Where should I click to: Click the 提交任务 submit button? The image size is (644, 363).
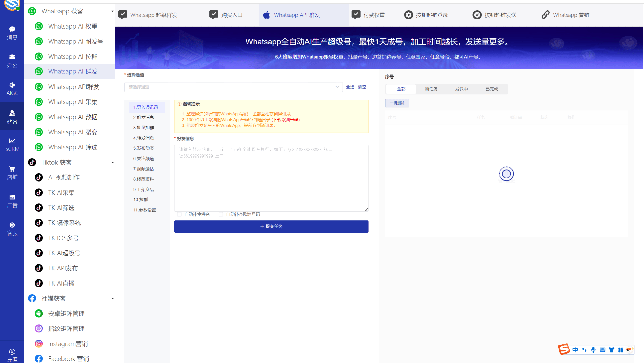(x=271, y=226)
